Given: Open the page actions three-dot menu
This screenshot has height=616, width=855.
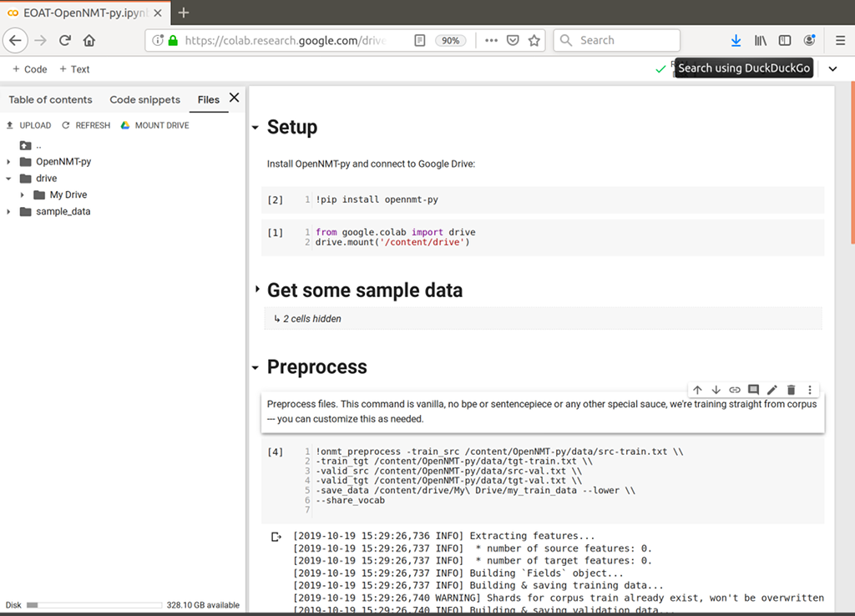Looking at the screenshot, I should tap(491, 40).
